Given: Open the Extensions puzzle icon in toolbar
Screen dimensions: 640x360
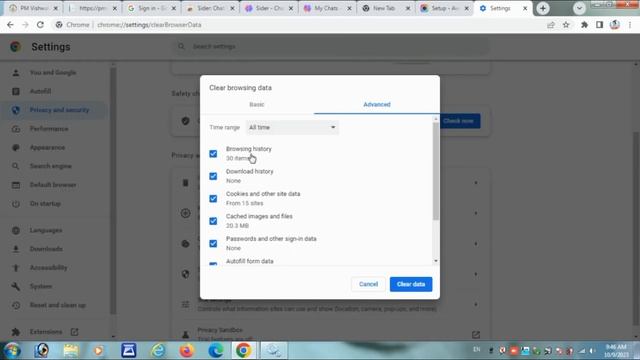Looking at the screenshot, I should [584, 25].
